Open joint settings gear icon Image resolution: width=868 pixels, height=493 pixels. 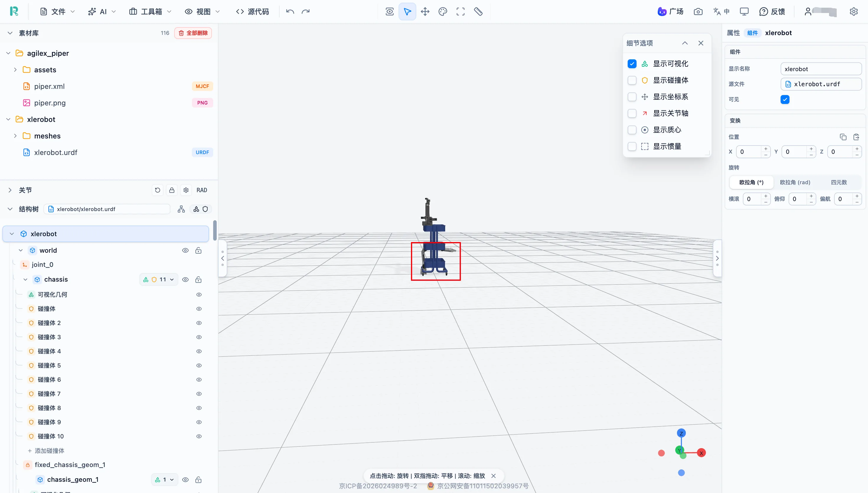186,190
